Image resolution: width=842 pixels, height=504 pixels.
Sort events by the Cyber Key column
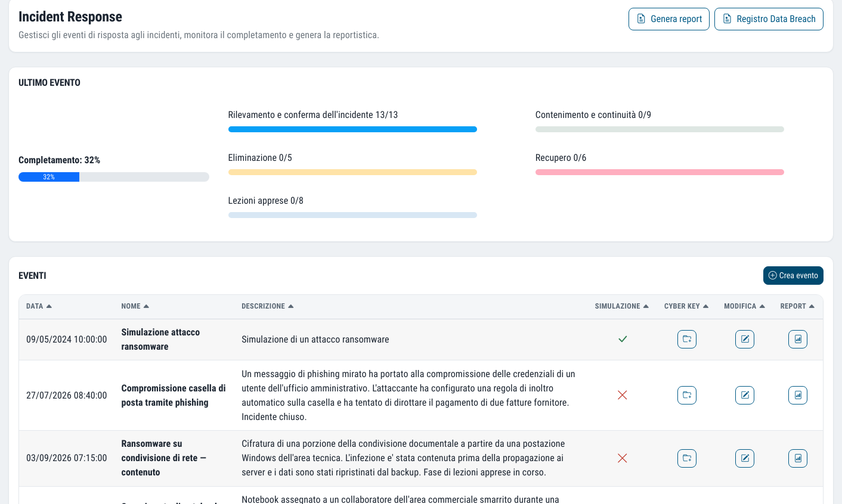(x=686, y=306)
